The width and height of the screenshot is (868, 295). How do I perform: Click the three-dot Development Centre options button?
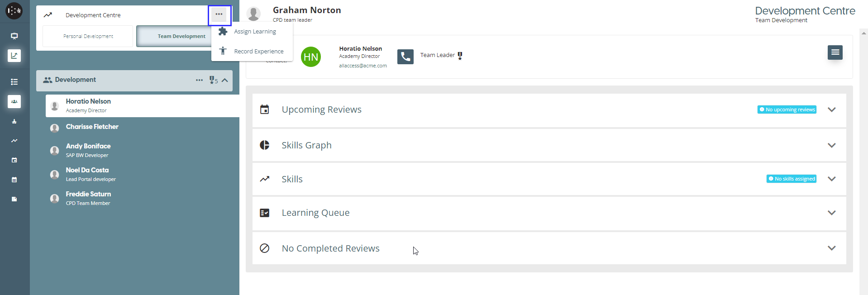tap(219, 14)
